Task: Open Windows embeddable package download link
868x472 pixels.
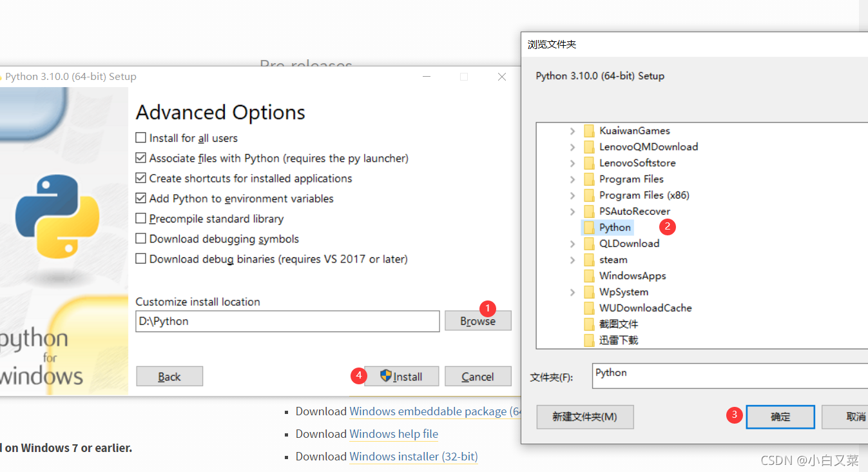Action: point(434,411)
